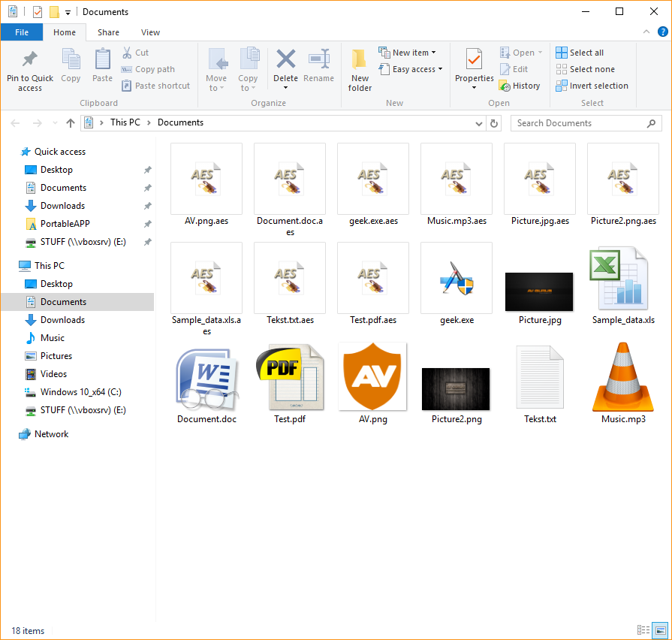Expand the New item dropdown

(409, 53)
